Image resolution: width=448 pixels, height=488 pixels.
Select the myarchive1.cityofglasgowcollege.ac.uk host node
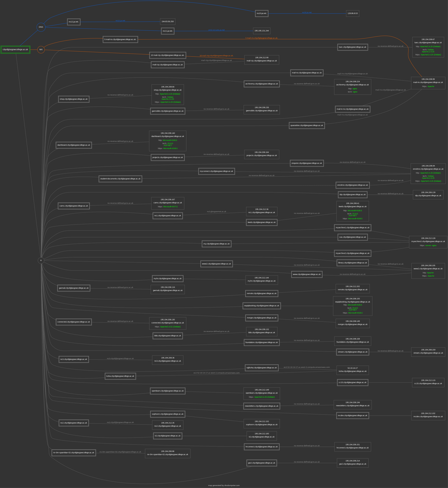click(353, 228)
